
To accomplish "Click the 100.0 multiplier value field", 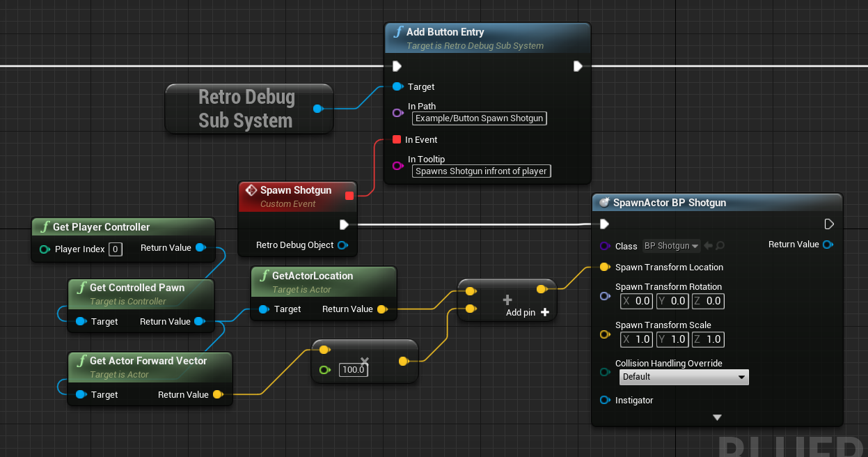I will click(x=353, y=370).
